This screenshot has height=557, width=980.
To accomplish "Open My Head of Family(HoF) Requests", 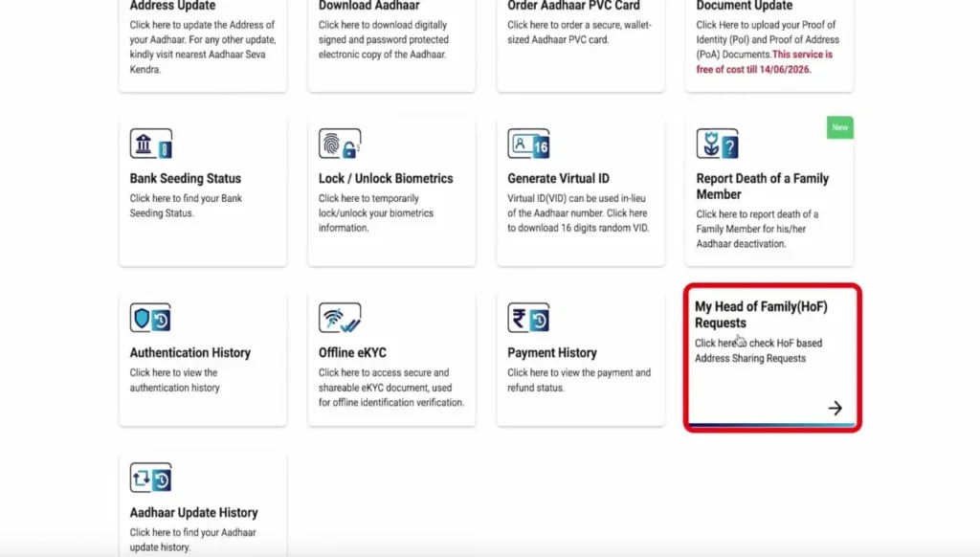I will pyautogui.click(x=761, y=315).
